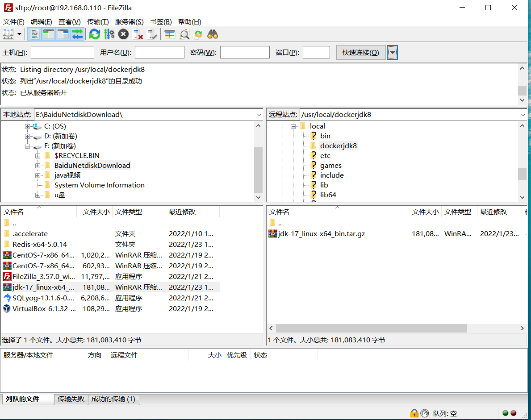Open the 传输(T) menu

click(98, 22)
